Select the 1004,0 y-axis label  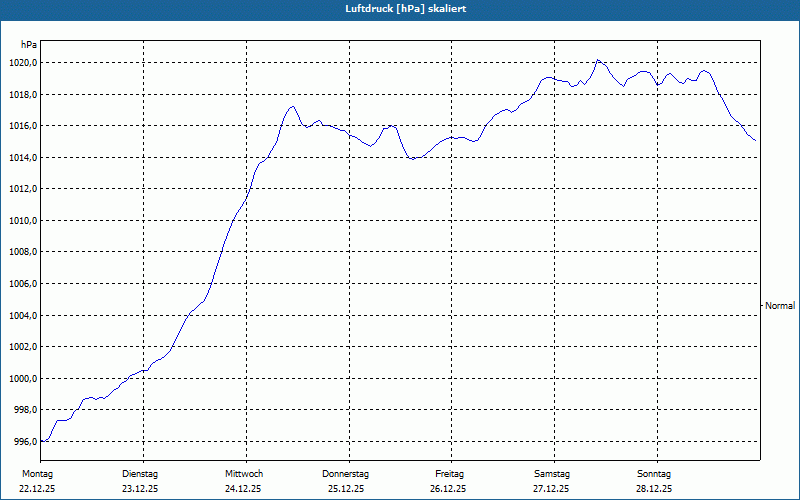(x=22, y=315)
